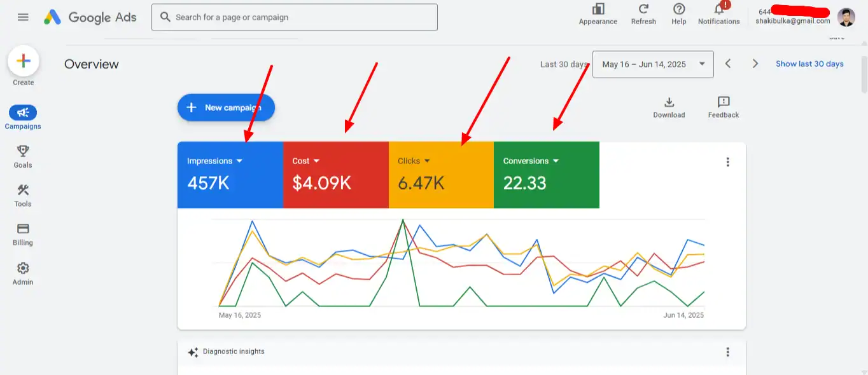Select the Campaigns sidebar tab

[x=23, y=117]
